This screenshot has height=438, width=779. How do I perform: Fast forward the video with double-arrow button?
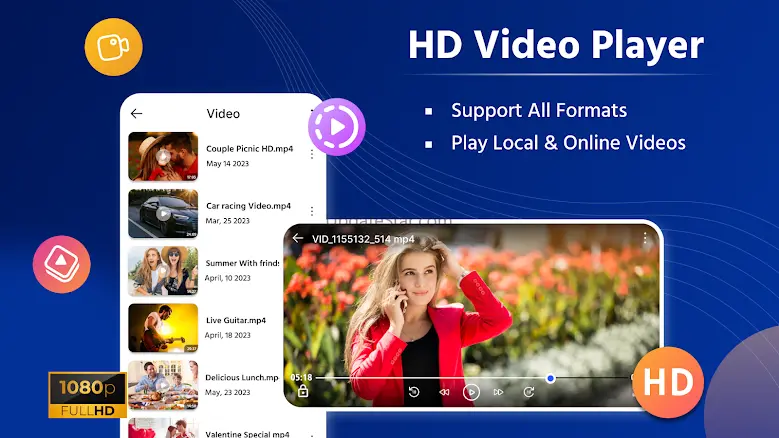[x=498, y=392]
